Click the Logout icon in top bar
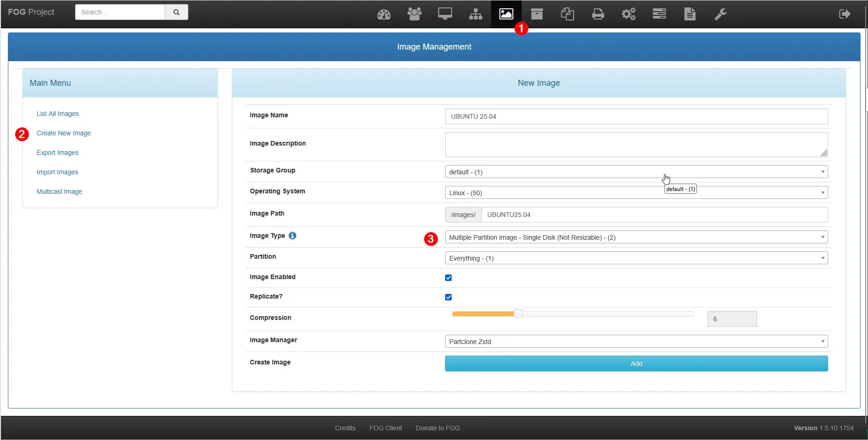The height and width of the screenshot is (440, 868). [x=844, y=14]
